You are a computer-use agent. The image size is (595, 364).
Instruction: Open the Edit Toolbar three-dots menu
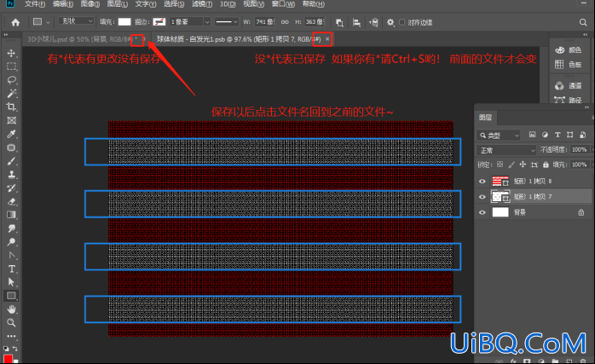[x=11, y=336]
